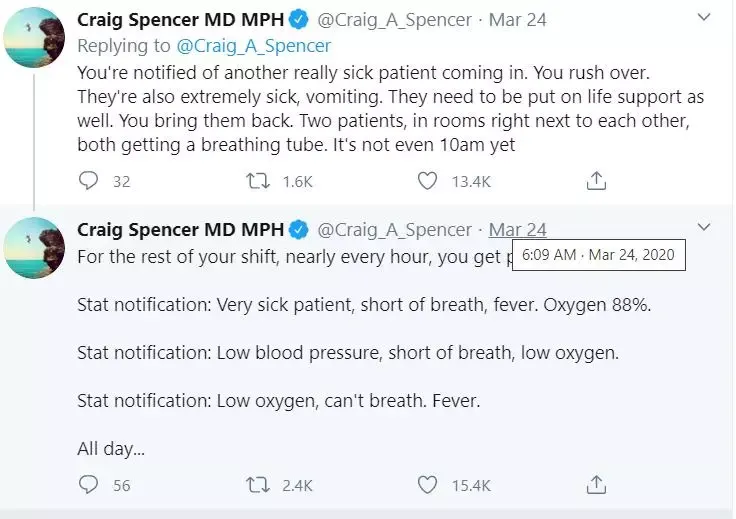Click the @Craig_A_Spencer handle on first tweet
This screenshot has width=736, height=519.
pos(394,20)
